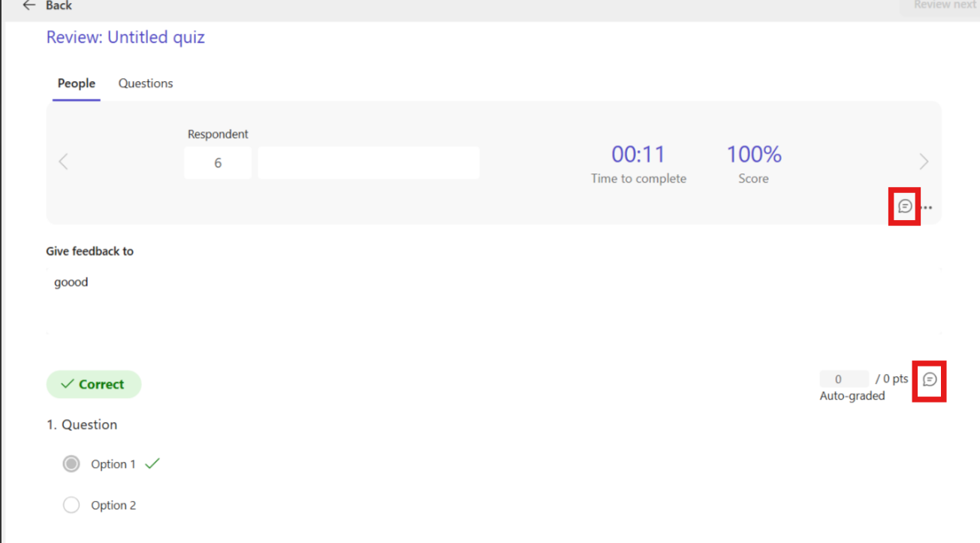Screen dimensions: 980x543
Task: Click the Give feedback to label
Action: (90, 252)
